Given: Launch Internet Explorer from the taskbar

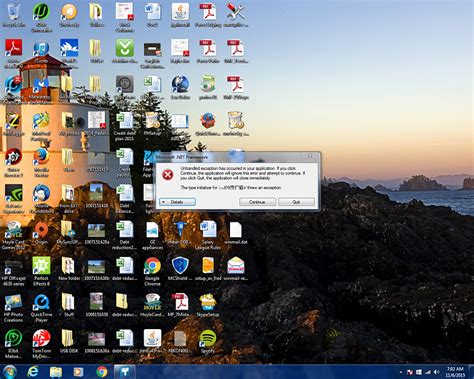Looking at the screenshot, I should click(x=33, y=371).
